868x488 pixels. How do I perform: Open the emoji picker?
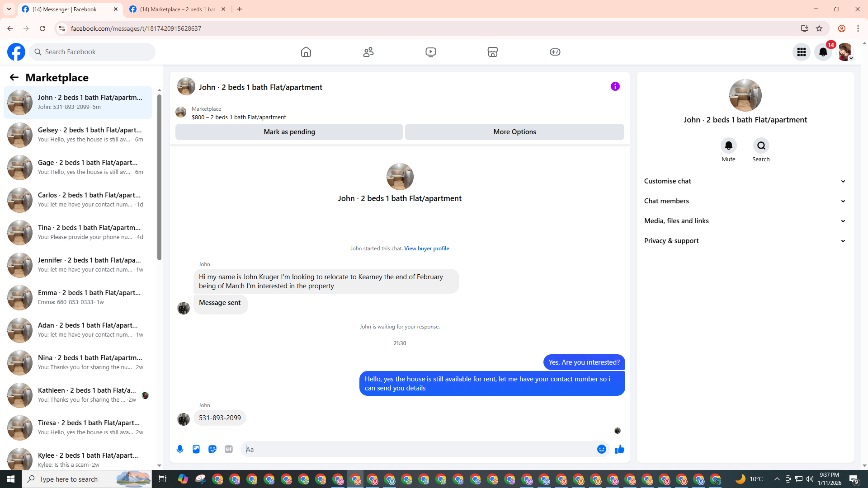pos(602,449)
